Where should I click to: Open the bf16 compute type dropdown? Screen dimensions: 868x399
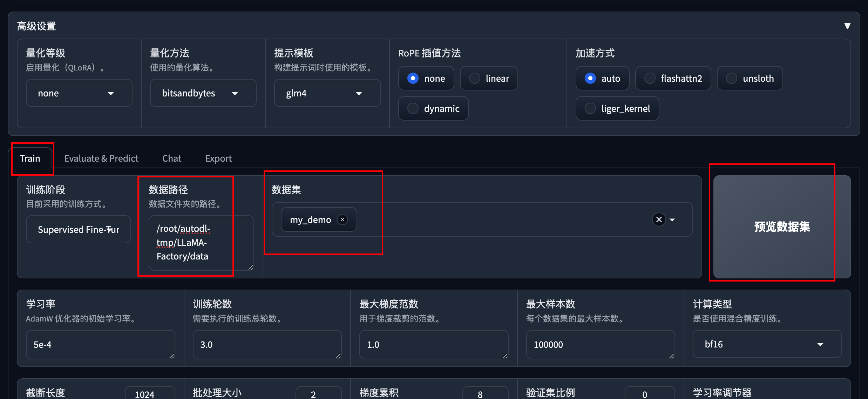click(x=767, y=344)
